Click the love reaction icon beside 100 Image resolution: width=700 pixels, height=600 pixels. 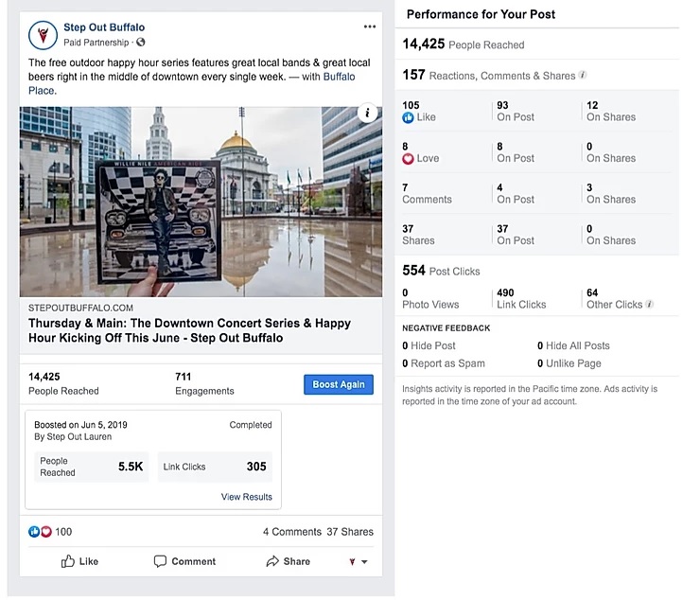tap(46, 532)
